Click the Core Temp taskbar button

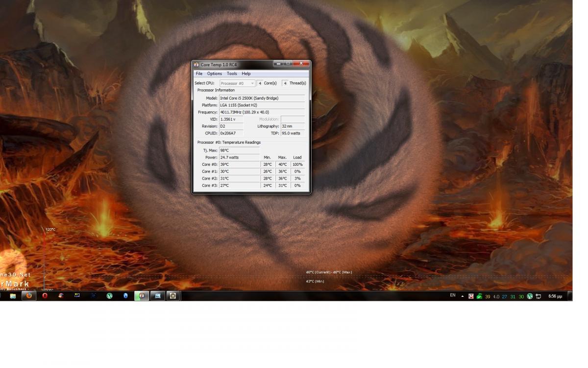point(142,296)
